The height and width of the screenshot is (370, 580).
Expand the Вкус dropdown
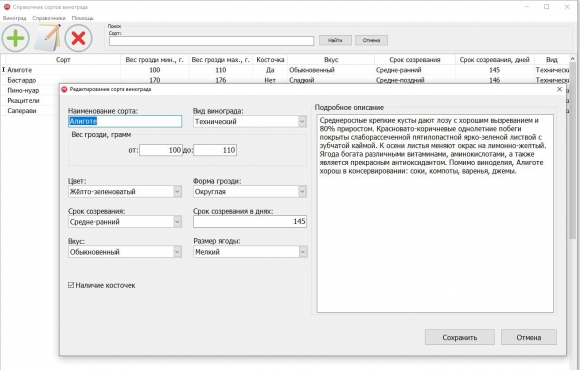coord(177,252)
